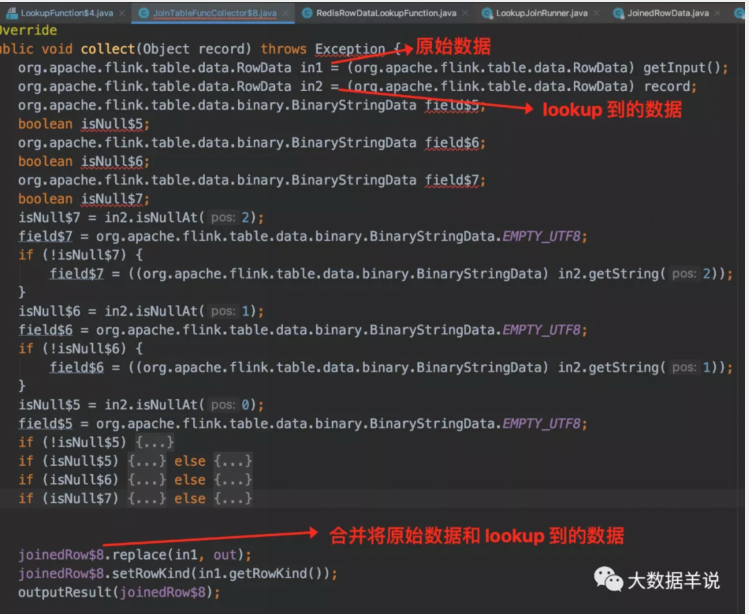Click the JoinTableFuncCollector$8.java class icon
Image resolution: width=749 pixels, height=614 pixels.
click(143, 13)
